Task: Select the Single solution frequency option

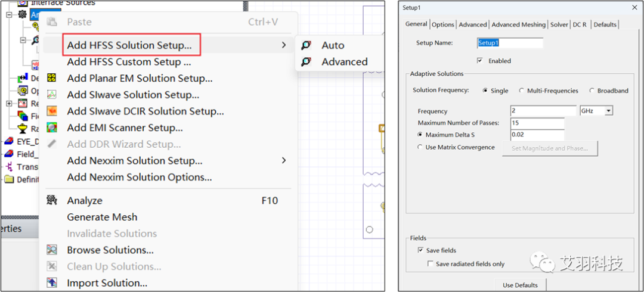Action: pos(485,91)
